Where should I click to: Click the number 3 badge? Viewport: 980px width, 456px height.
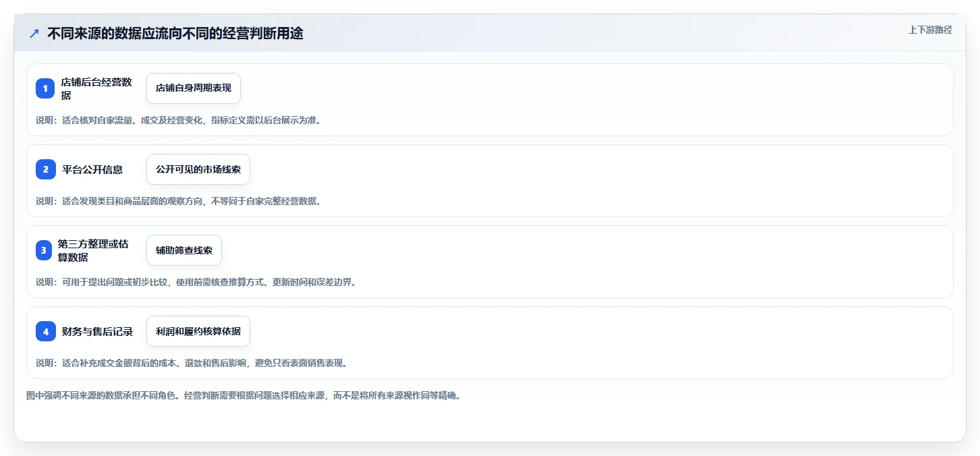(44, 250)
